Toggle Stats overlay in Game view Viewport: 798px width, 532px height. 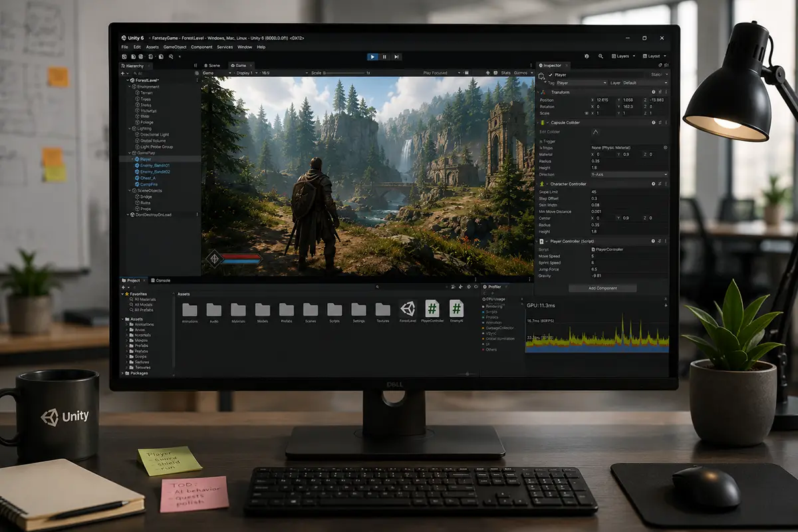coord(505,72)
